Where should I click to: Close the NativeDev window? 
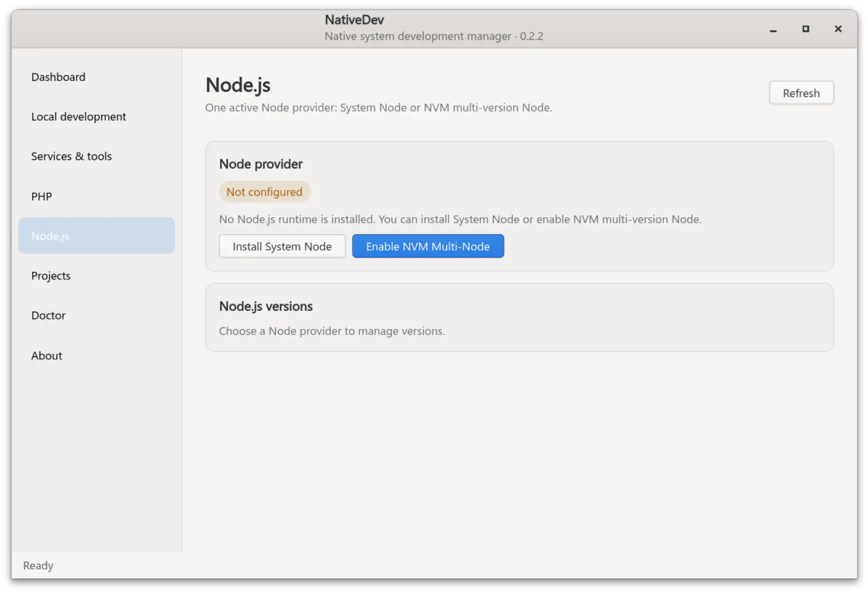click(838, 29)
